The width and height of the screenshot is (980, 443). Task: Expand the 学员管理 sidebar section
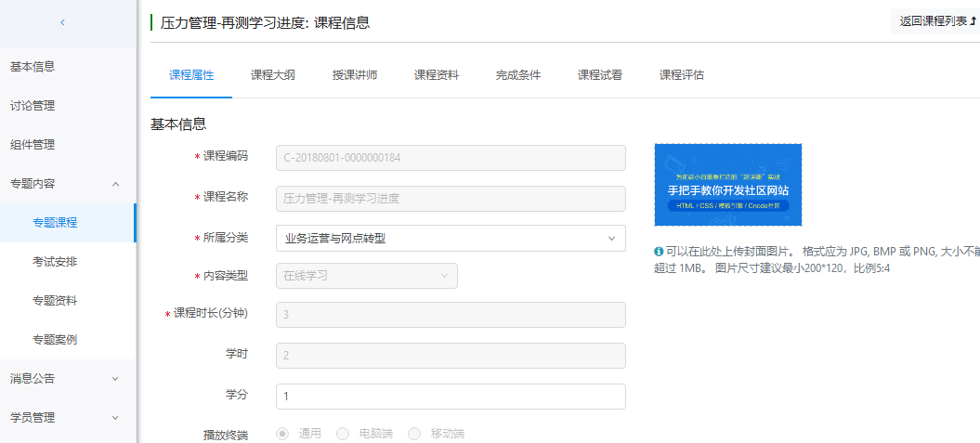[x=68, y=417]
